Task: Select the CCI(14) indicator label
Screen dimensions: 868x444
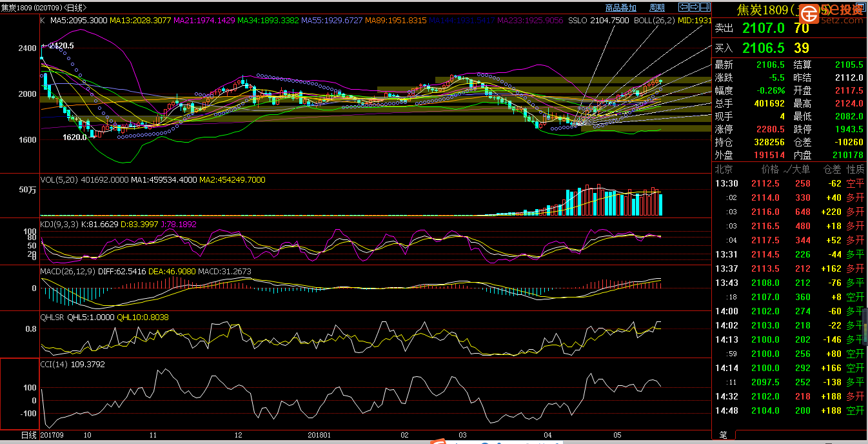Action: tap(54, 365)
